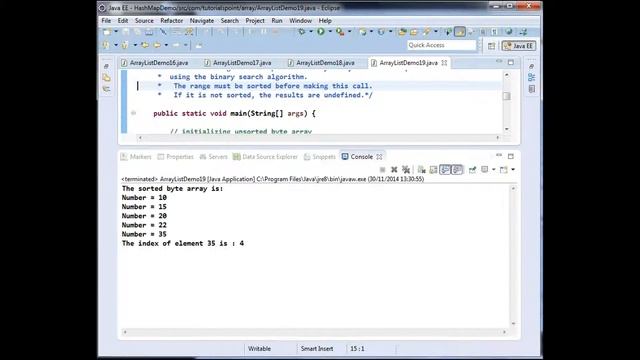Toggle Show Console When Standard Out Changes
640x360 pixels.
(x=445, y=169)
